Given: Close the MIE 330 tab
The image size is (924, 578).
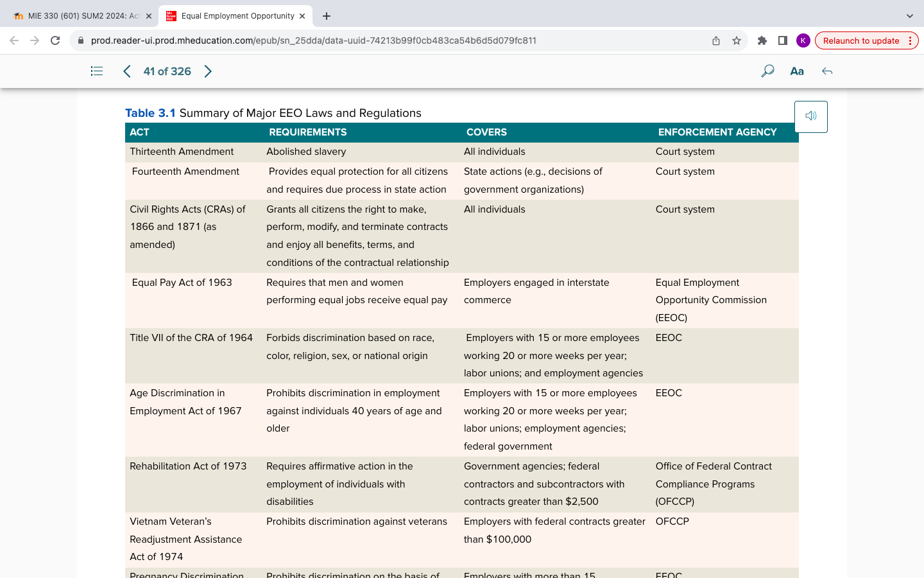Looking at the screenshot, I should (x=149, y=16).
